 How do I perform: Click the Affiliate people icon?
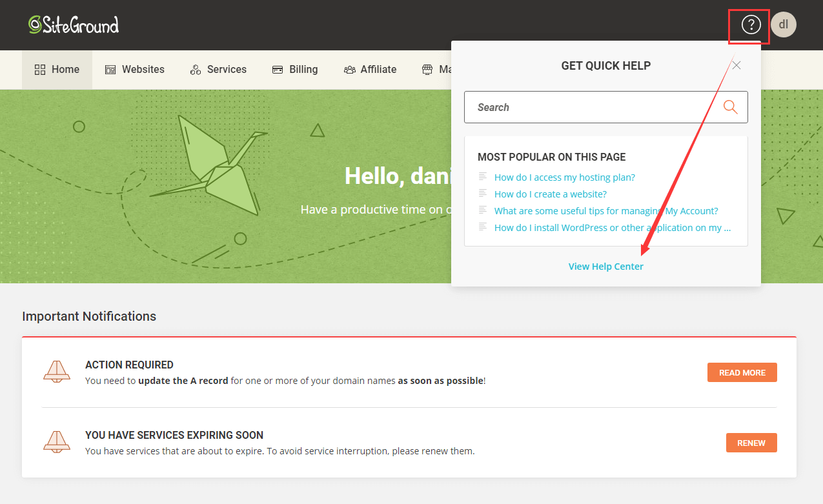[x=349, y=69]
